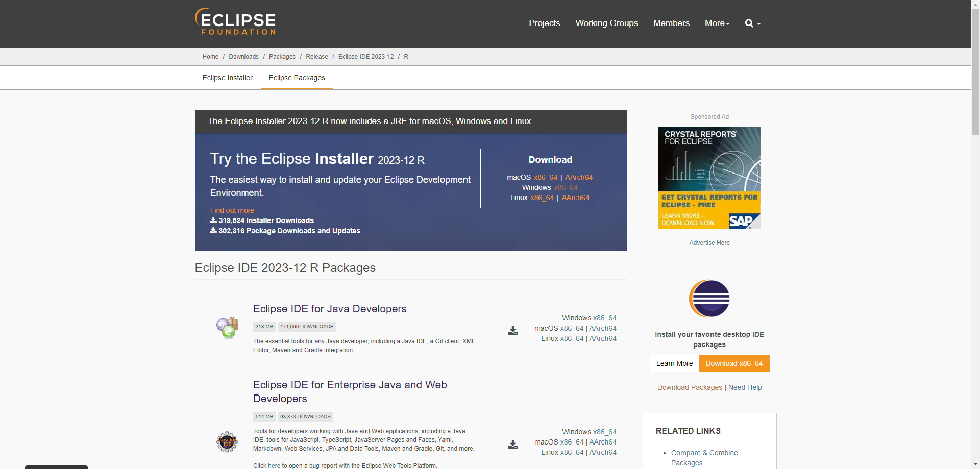Download Java Developers package for Windows x86_64
Screen dimensions: 980x469
(x=605, y=318)
